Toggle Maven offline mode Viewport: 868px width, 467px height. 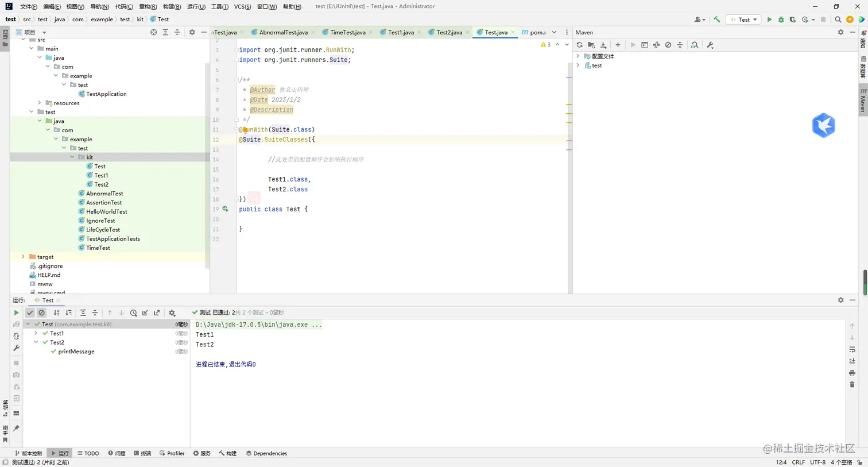656,45
